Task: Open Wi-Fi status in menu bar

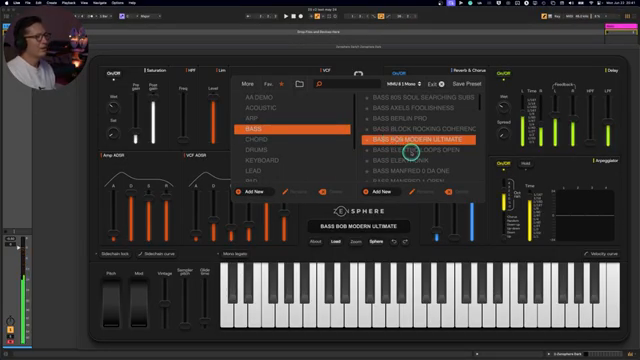Action: [591, 3]
